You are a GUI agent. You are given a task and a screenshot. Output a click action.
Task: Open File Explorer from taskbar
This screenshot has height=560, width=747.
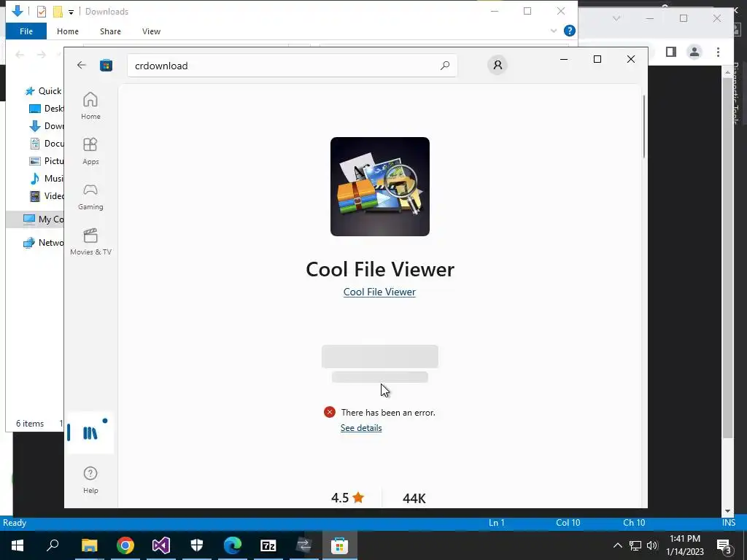(89, 545)
